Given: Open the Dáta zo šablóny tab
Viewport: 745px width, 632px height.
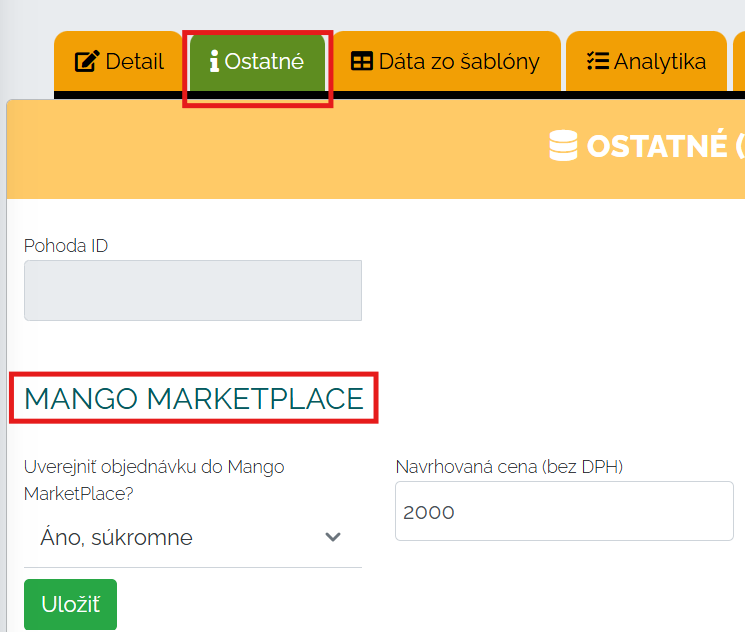Looking at the screenshot, I should [446, 62].
